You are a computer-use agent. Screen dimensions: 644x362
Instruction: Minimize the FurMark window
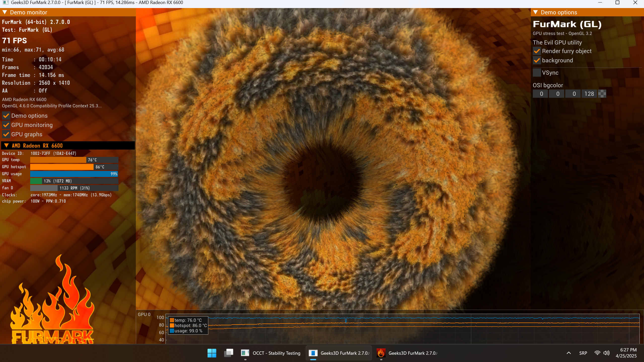pyautogui.click(x=600, y=3)
